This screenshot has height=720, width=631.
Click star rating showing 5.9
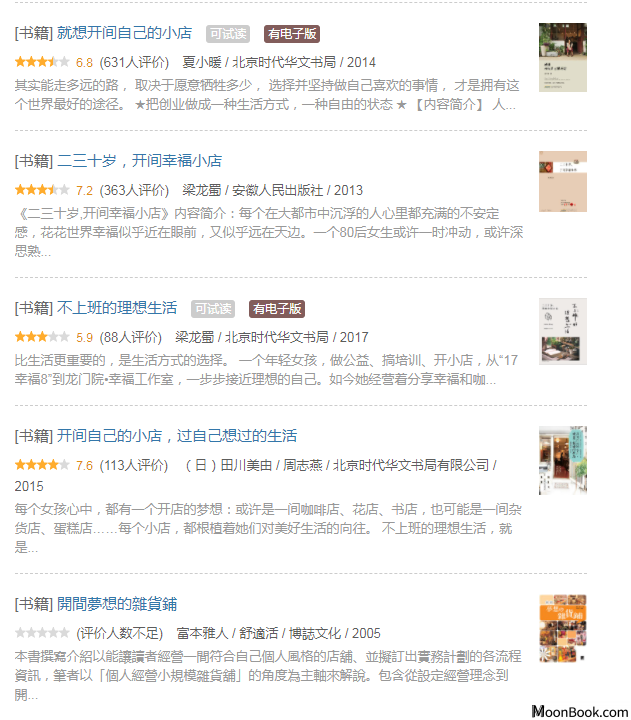tap(42, 337)
